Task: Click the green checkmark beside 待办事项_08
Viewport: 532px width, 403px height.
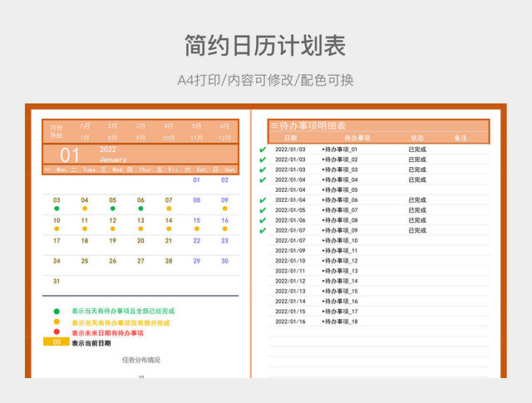Action: coord(263,220)
